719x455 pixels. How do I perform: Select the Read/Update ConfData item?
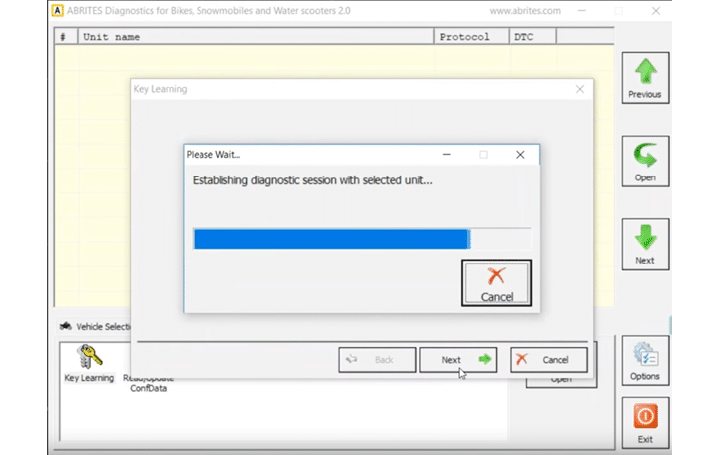point(148,384)
